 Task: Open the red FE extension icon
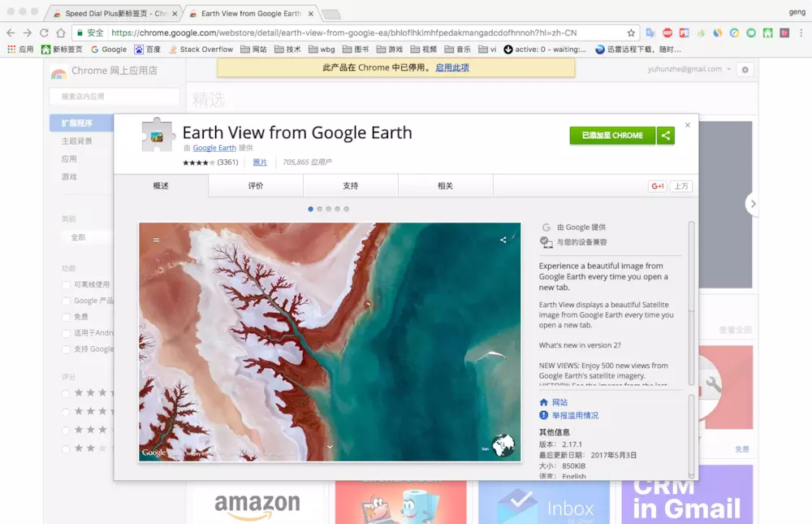click(684, 32)
